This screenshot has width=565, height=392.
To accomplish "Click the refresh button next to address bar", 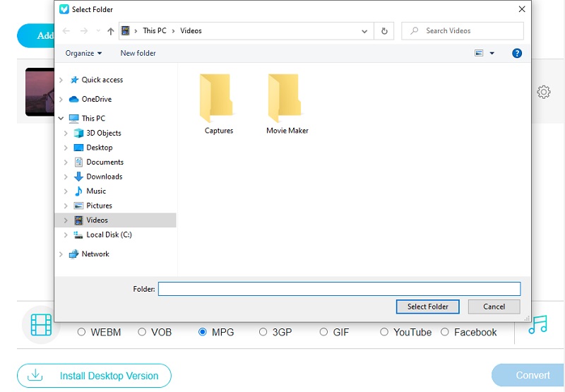I will (x=384, y=31).
